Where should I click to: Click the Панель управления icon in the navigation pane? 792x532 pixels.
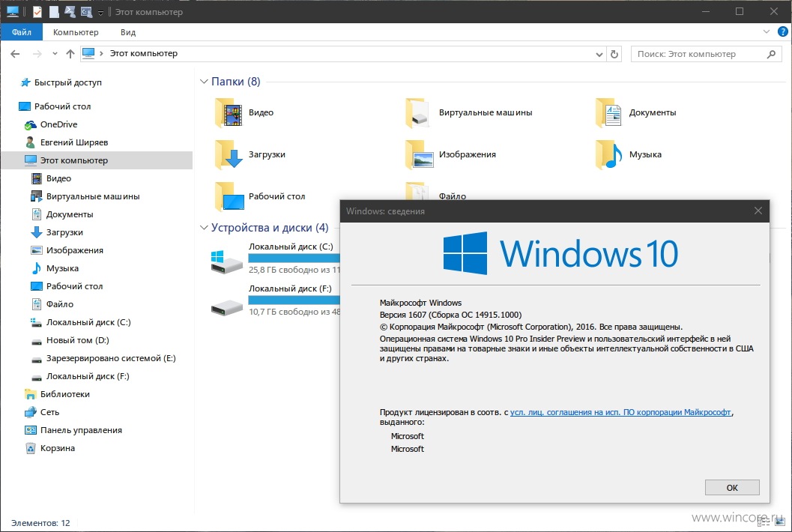pos(30,430)
